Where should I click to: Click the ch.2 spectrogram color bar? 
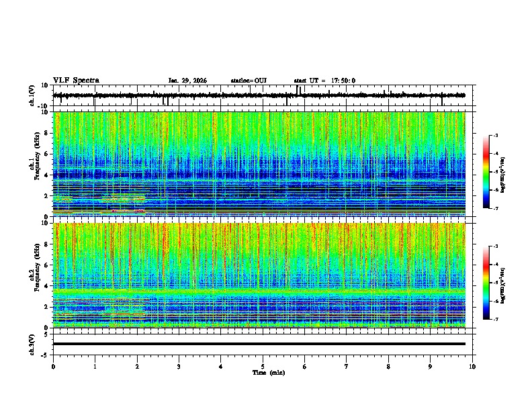[486, 283]
